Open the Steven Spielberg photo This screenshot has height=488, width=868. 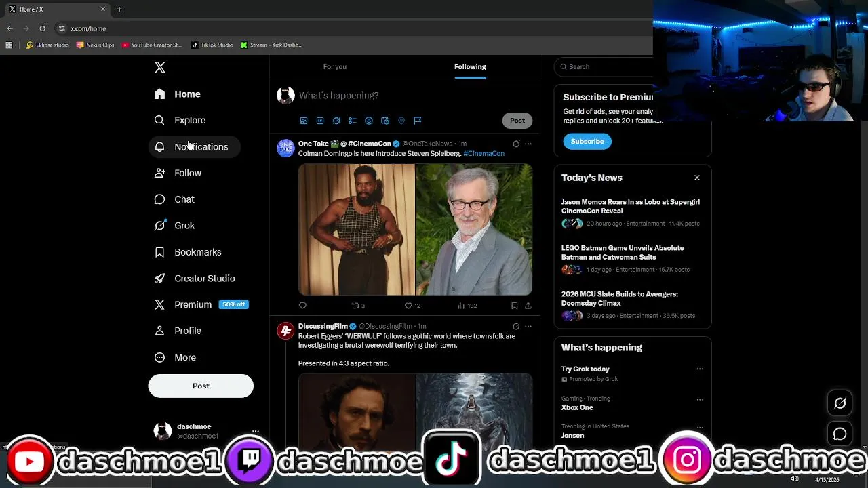coord(474,230)
